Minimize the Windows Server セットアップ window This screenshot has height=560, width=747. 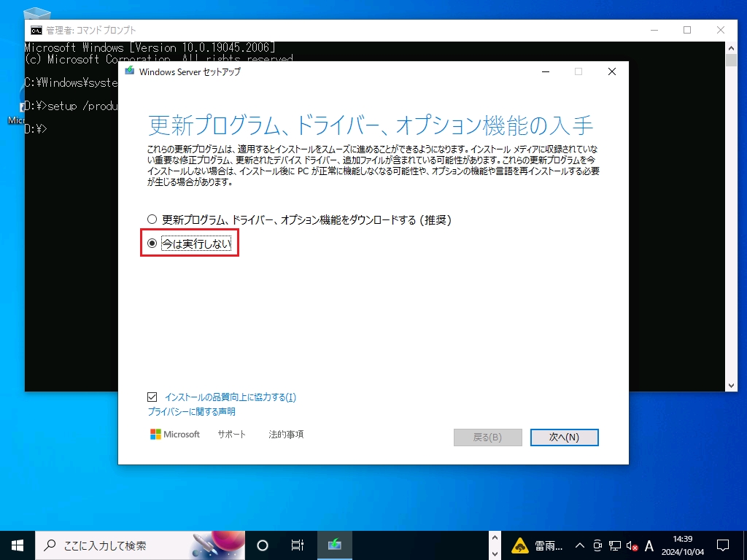[546, 71]
